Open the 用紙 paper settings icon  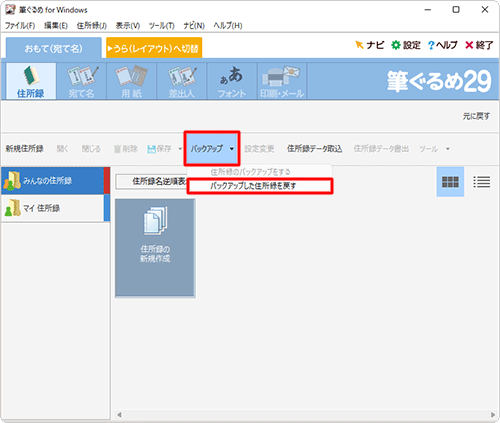click(132, 81)
